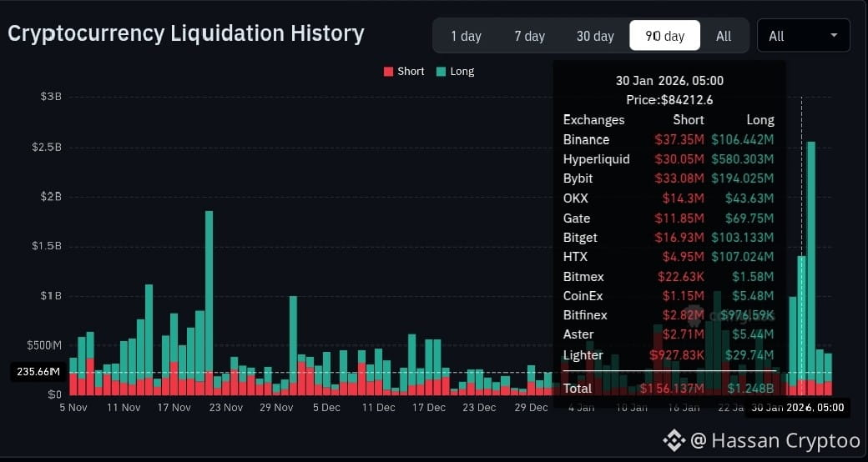This screenshot has height=462, width=868.
Task: Open the All exchanges dropdown
Action: (803, 35)
